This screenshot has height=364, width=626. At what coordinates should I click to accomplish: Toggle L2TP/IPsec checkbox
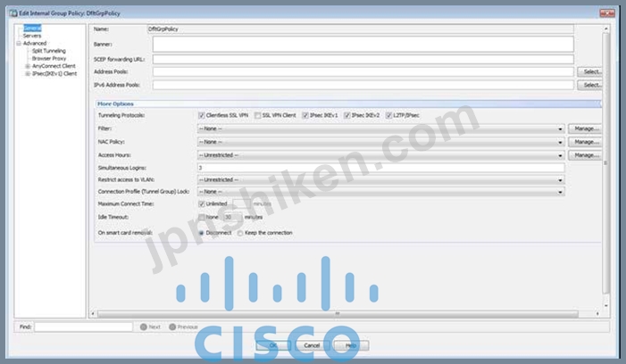pos(388,116)
